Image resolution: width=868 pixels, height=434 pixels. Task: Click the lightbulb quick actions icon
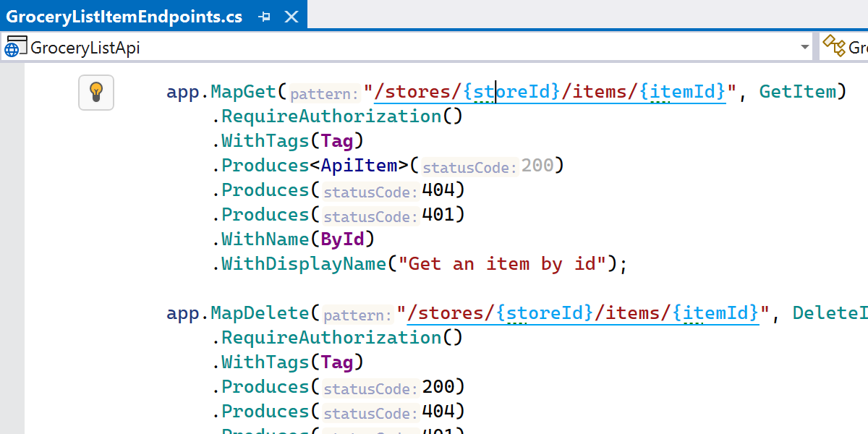(96, 93)
